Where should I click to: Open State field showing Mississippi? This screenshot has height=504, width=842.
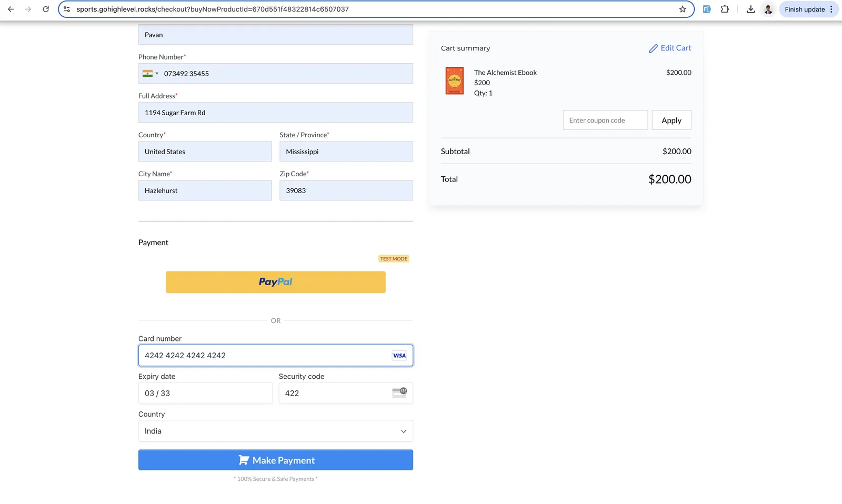click(x=346, y=152)
